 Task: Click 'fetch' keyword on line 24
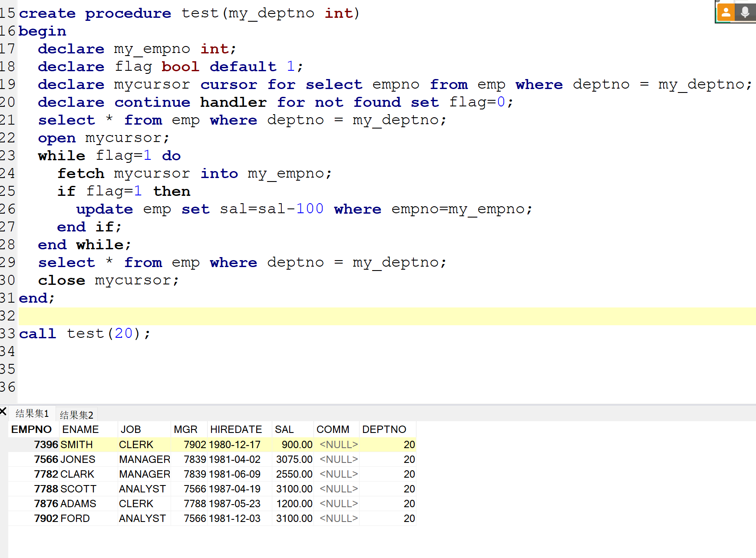(x=81, y=174)
